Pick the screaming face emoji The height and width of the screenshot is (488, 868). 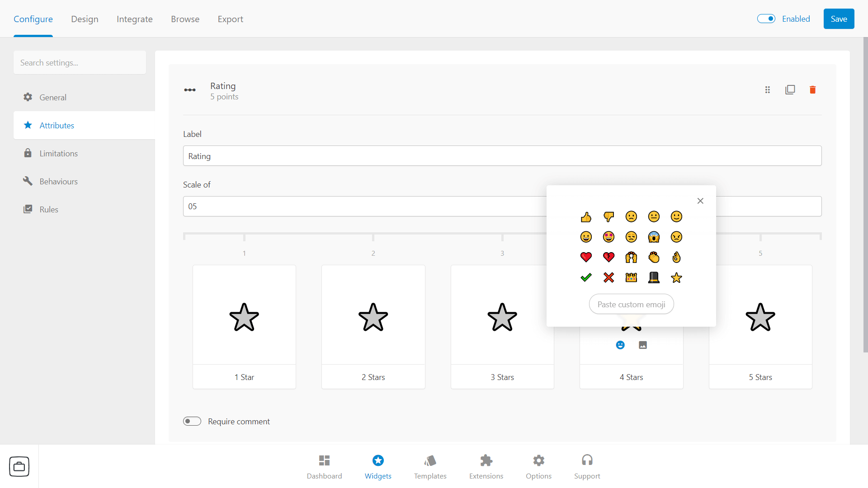[x=654, y=237]
